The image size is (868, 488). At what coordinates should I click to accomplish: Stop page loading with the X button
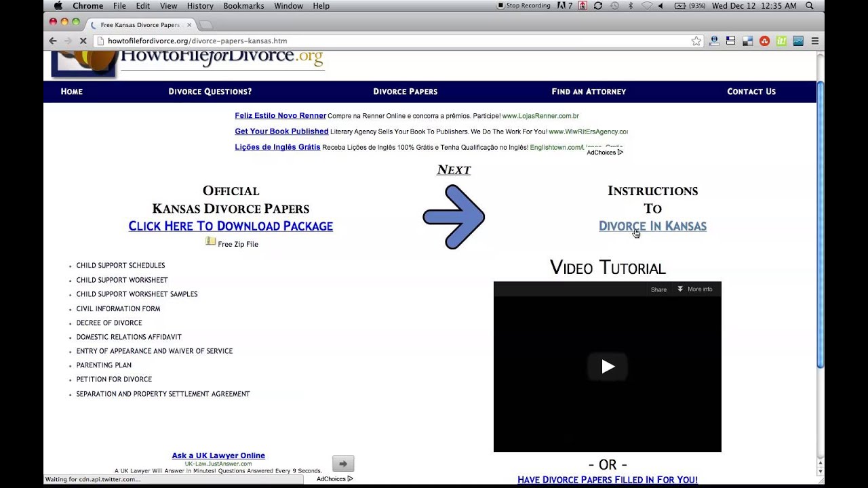click(x=83, y=41)
